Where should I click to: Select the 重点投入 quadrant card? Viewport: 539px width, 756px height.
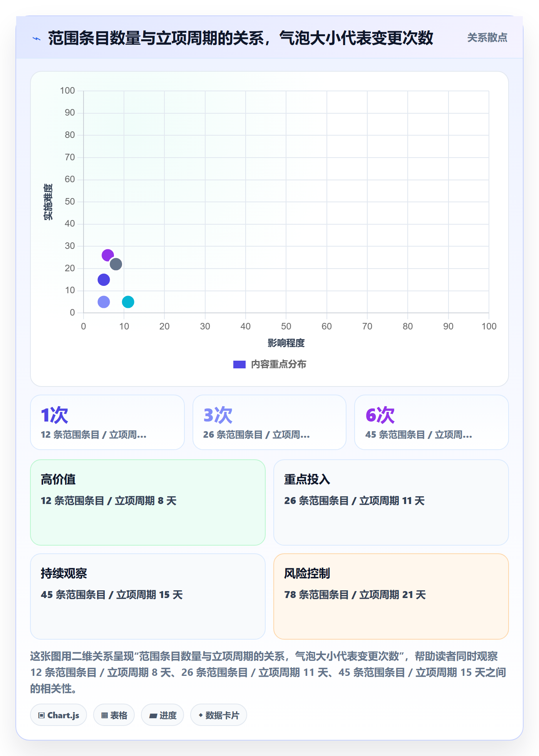tap(391, 502)
